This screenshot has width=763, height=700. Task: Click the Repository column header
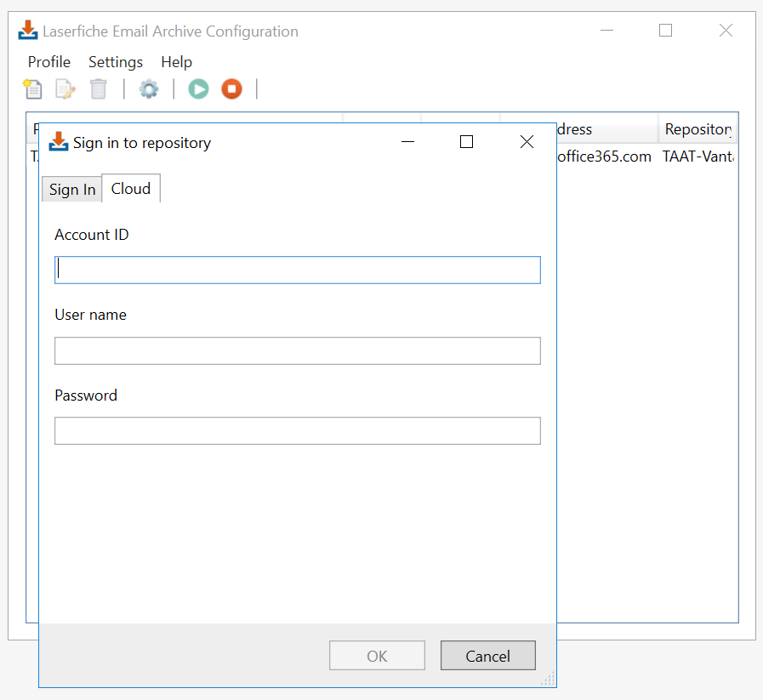pyautogui.click(x=698, y=129)
